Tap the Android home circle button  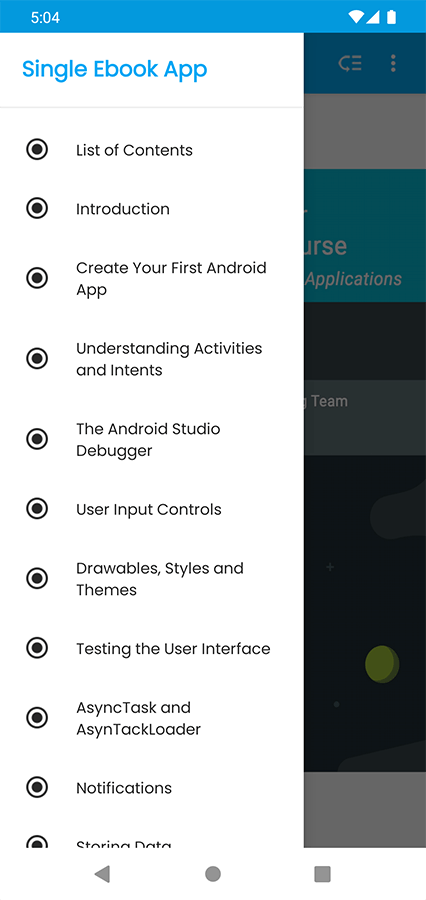click(x=213, y=874)
